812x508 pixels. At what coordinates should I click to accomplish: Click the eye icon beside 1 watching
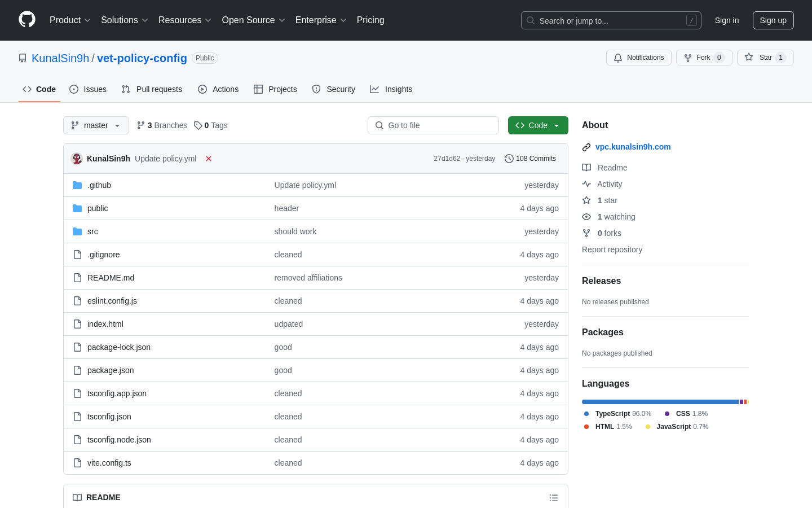(x=586, y=217)
